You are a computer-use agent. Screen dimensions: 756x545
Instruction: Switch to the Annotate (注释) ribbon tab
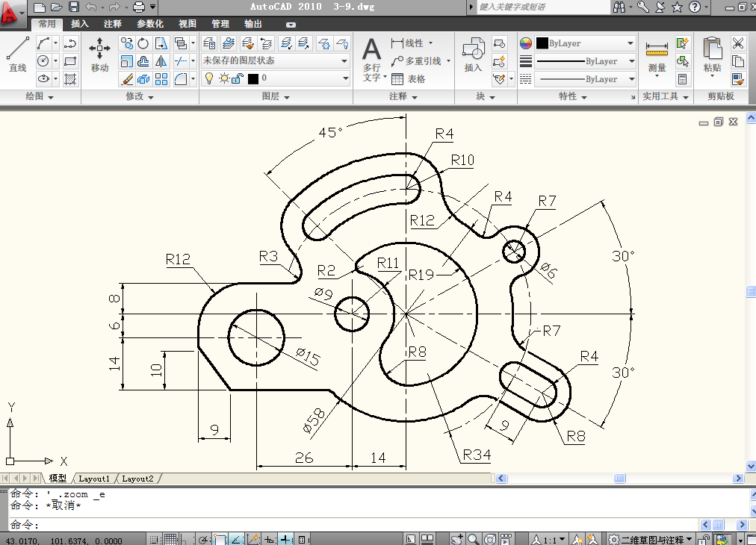tap(113, 24)
